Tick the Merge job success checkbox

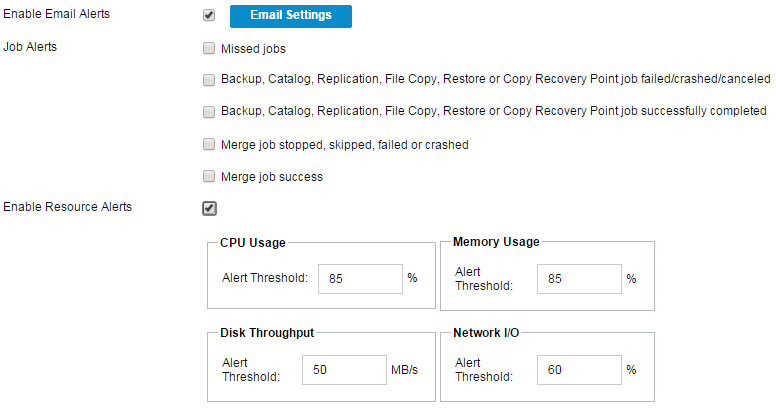(x=209, y=177)
